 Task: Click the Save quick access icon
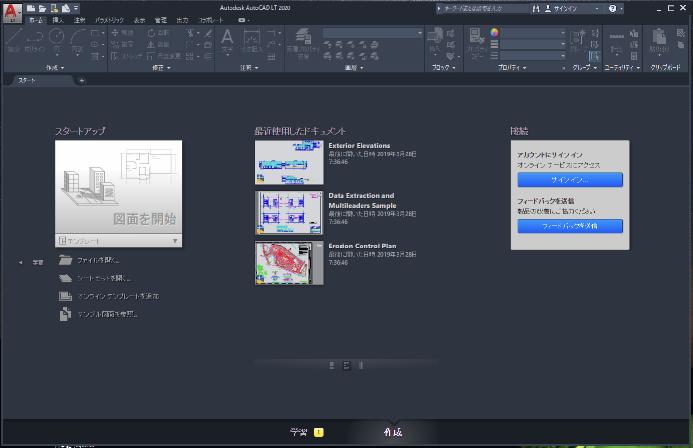54,8
